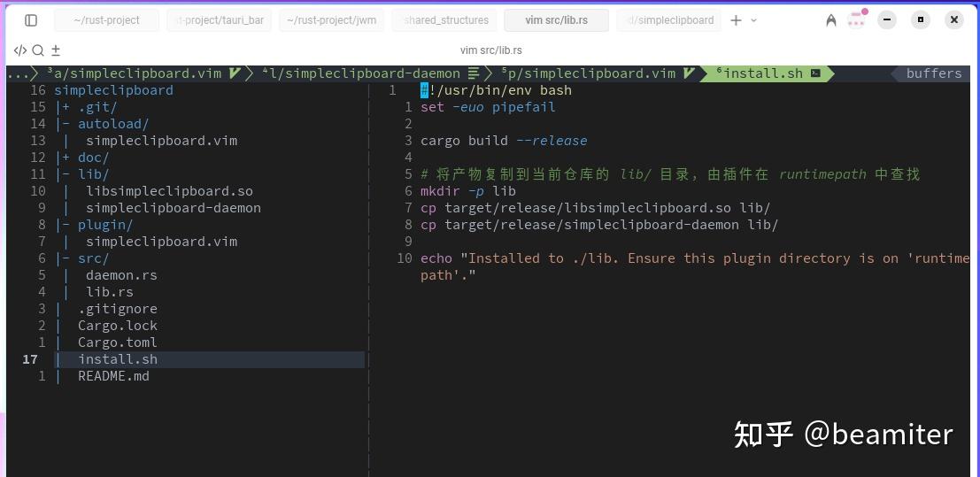This screenshot has width=980, height=477.
Task: Click Vim icon on p/simpleclipboard.vim buffer
Action: [x=689, y=73]
